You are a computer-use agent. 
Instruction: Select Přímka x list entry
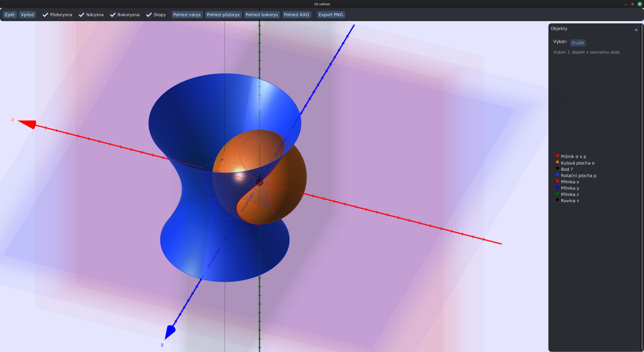coord(570,182)
